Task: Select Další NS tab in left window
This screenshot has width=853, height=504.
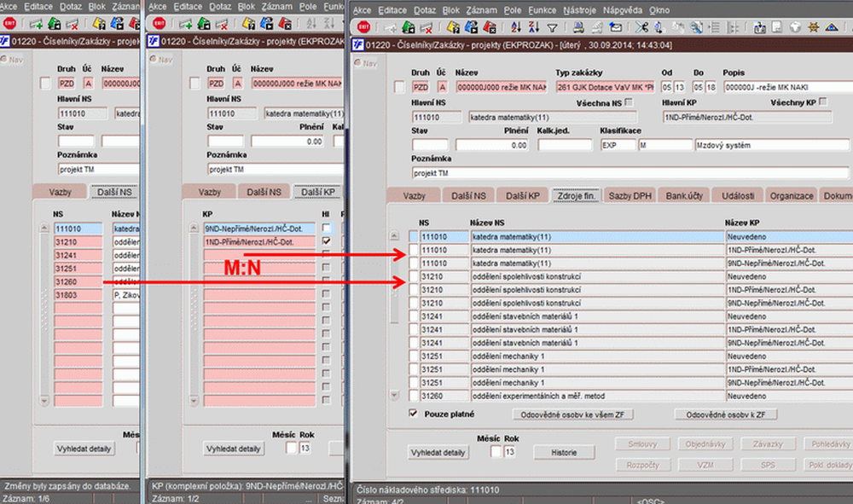Action: (x=114, y=192)
